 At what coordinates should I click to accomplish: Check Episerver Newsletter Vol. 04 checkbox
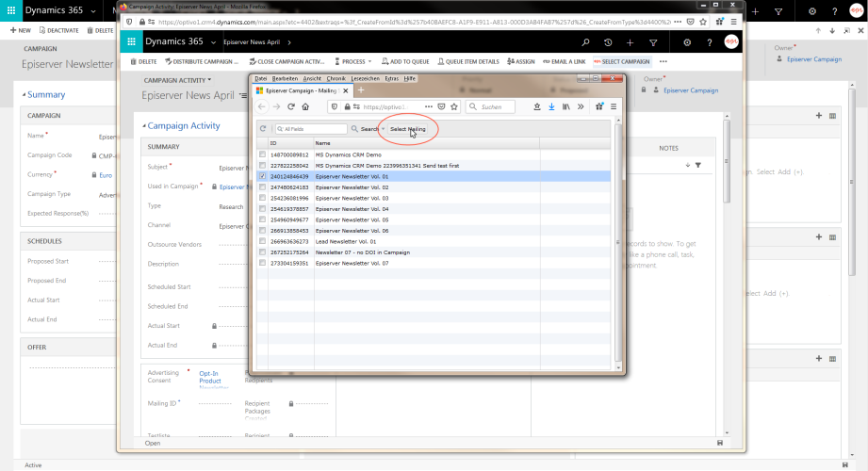click(x=262, y=209)
